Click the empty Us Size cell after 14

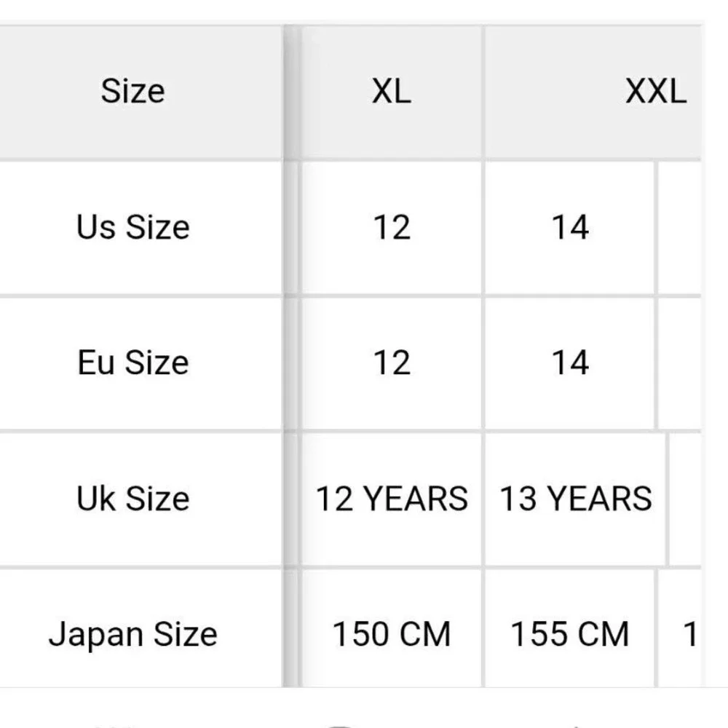[x=680, y=227]
